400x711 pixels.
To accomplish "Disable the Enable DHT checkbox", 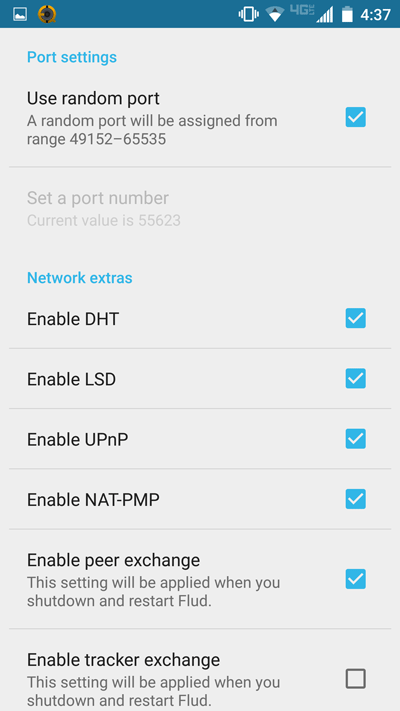I will (x=356, y=318).
